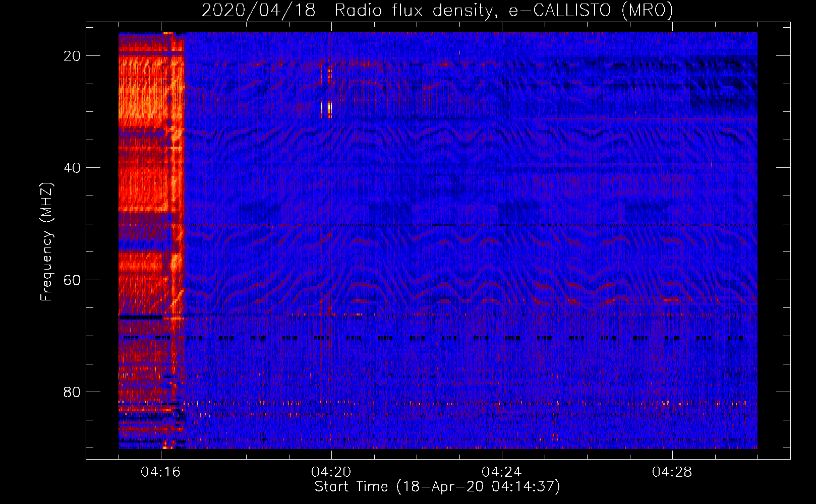Click the 04:28 time tick label
The height and width of the screenshot is (504, 816).
point(672,472)
